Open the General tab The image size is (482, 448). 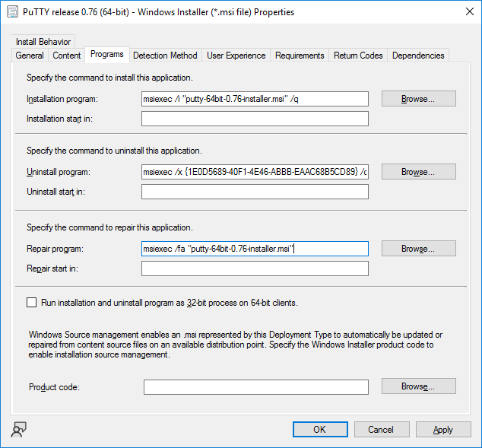pyautogui.click(x=30, y=56)
